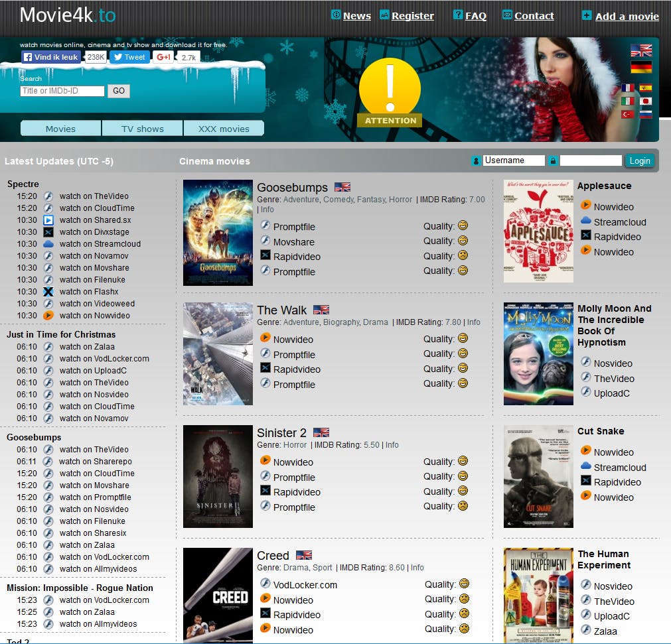This screenshot has height=644, width=671.
Task: Click the UK/US flag language icon
Action: (641, 50)
